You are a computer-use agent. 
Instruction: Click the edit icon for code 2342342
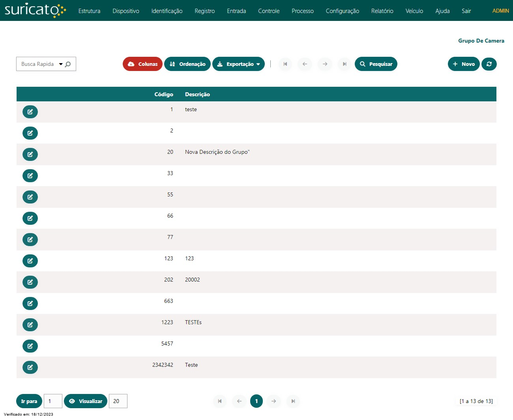[x=30, y=368]
